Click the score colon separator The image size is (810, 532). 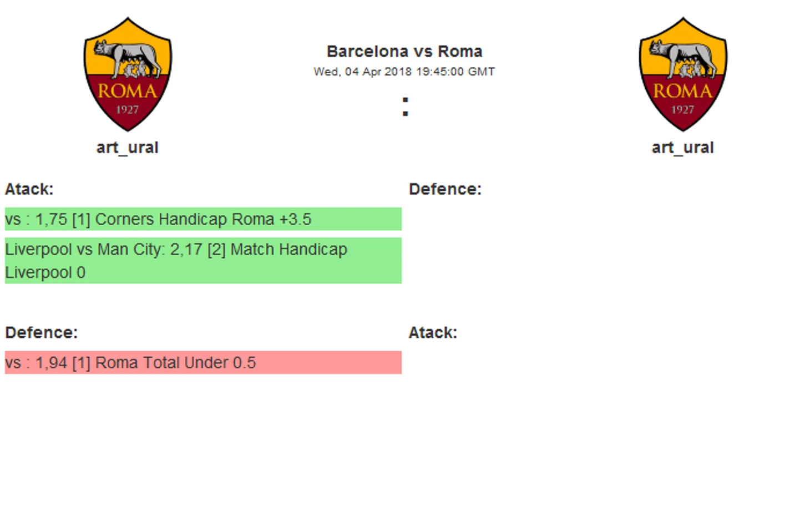click(406, 107)
